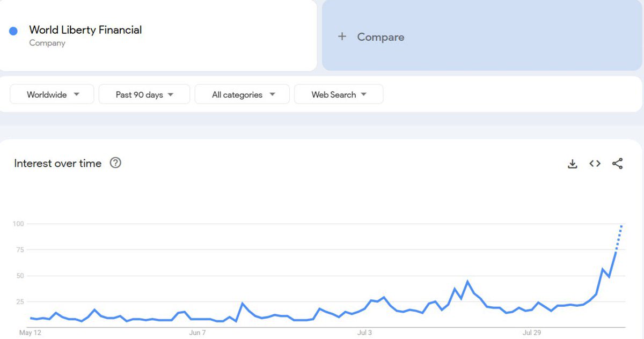Select the May 12 date label

click(30, 333)
